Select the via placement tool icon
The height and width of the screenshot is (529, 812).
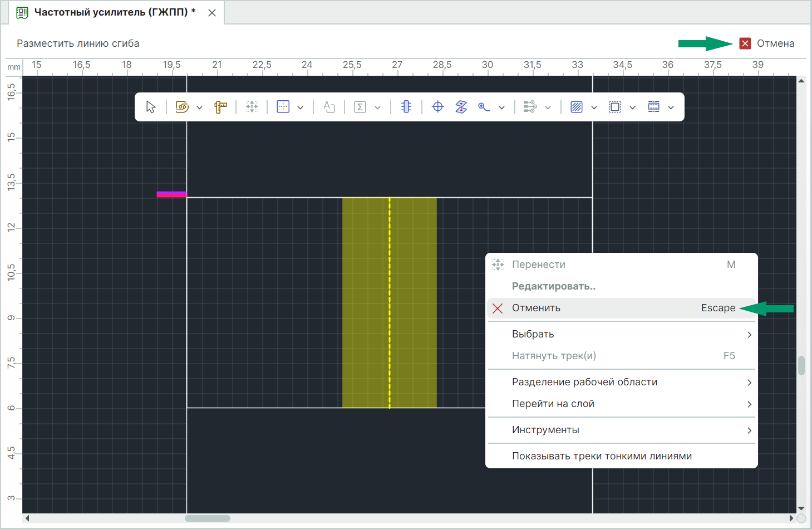[484, 107]
